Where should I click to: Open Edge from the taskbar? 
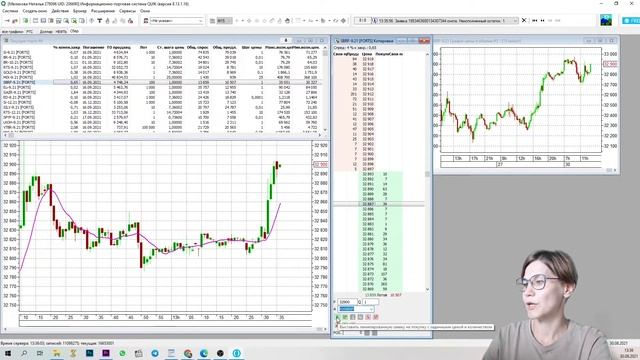click(204, 353)
